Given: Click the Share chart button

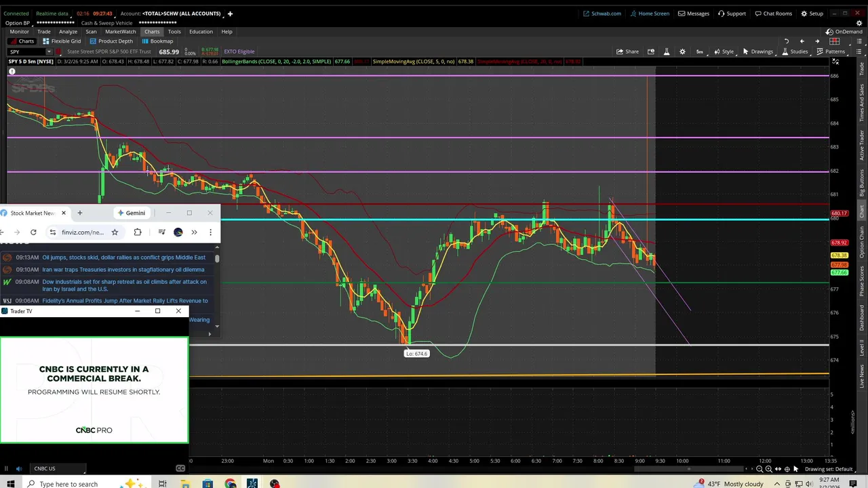Looking at the screenshot, I should coord(627,52).
